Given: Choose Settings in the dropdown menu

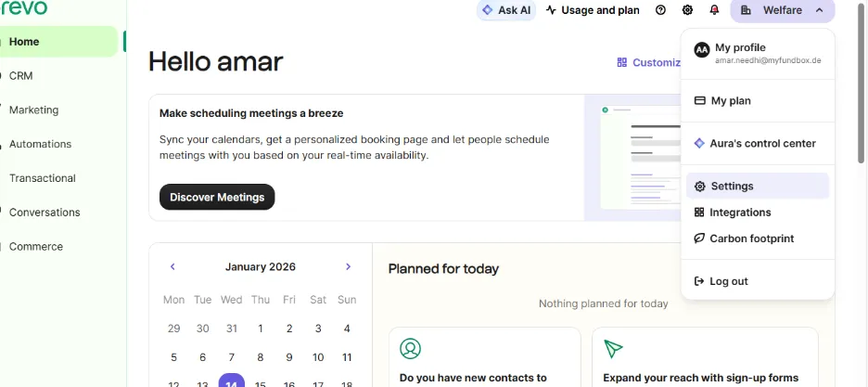Looking at the screenshot, I should coord(758,186).
